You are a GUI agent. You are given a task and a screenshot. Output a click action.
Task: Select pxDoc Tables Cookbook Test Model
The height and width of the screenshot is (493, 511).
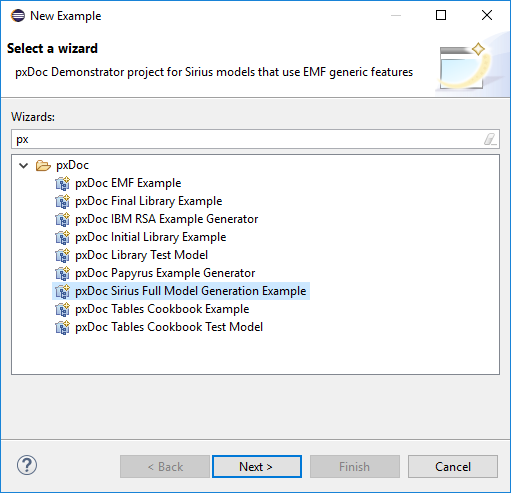169,327
